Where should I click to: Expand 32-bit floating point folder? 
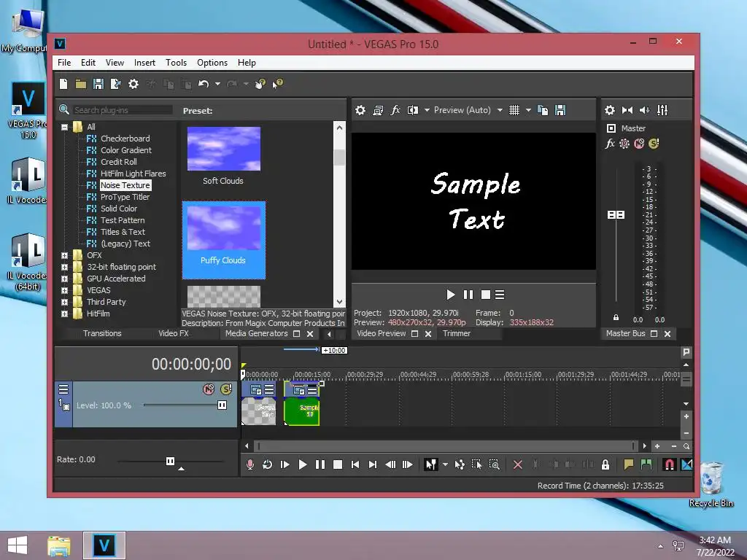[65, 267]
